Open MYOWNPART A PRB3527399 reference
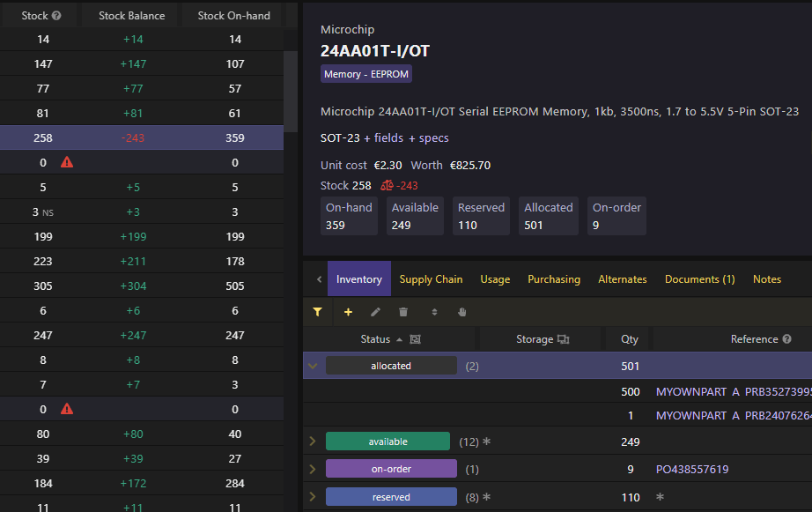 pos(734,392)
